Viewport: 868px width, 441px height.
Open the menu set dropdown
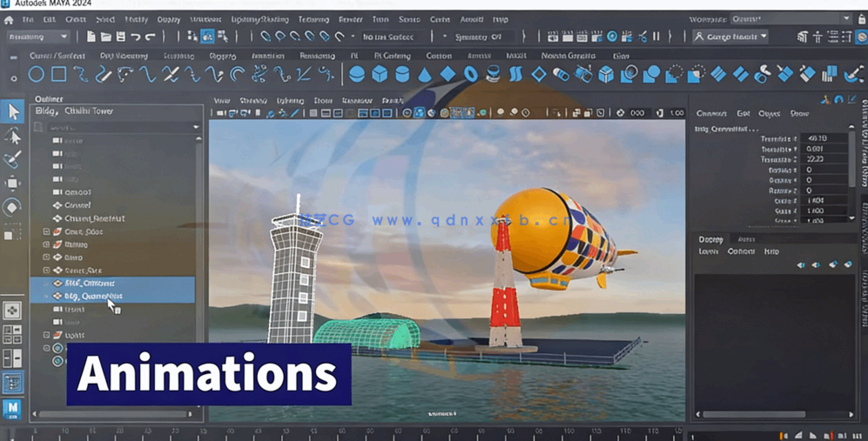[x=37, y=37]
